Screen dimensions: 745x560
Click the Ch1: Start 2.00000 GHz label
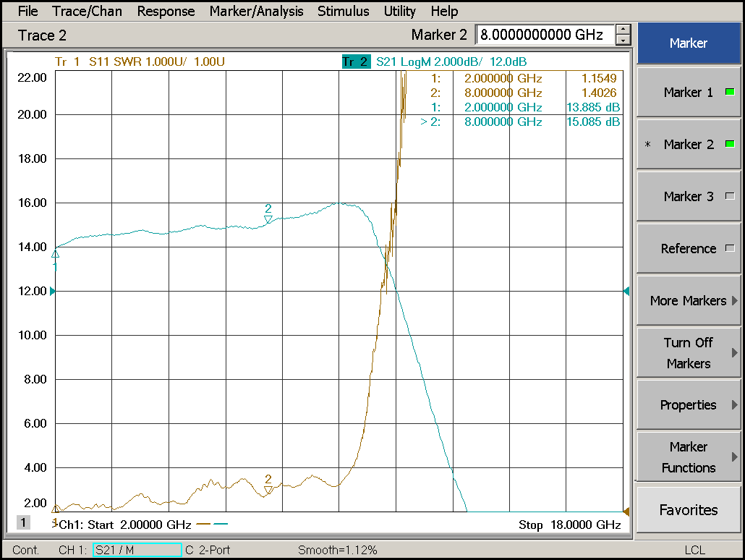point(125,525)
